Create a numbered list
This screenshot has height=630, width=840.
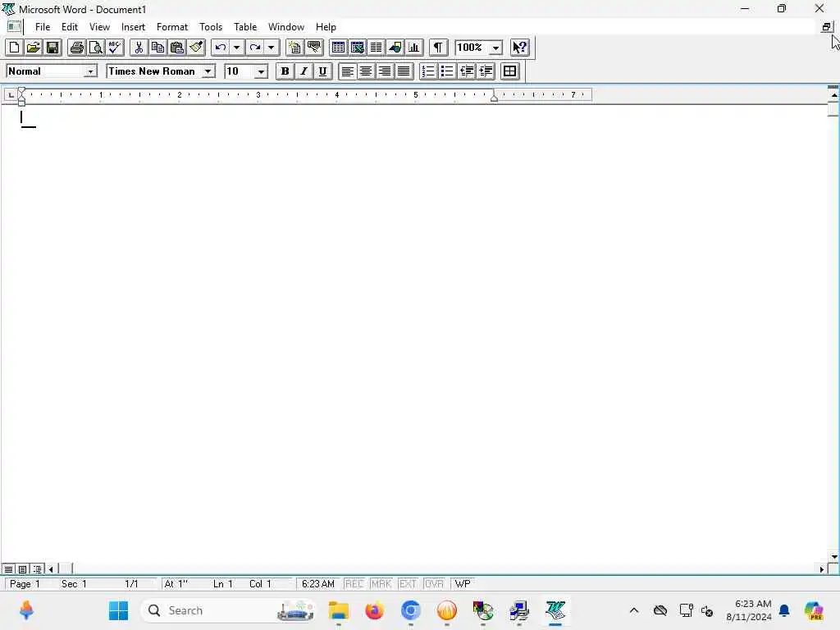(428, 71)
